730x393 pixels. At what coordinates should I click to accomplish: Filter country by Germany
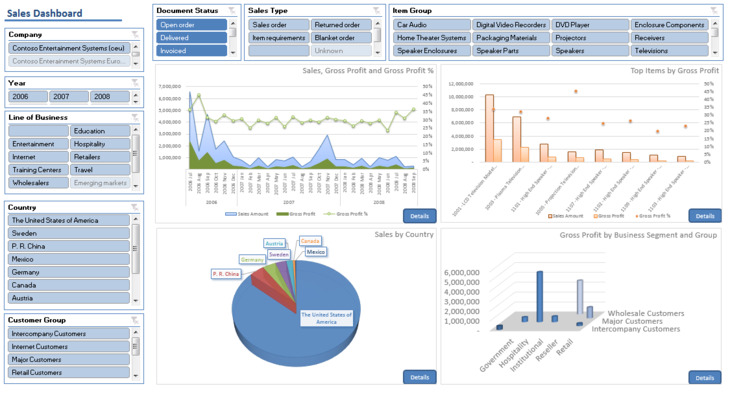point(69,272)
